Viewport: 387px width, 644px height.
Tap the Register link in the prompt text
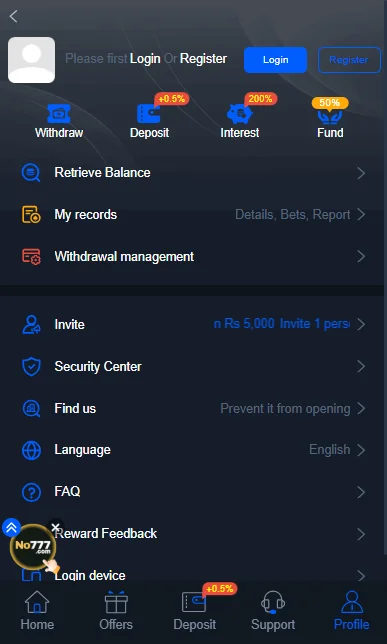coord(203,59)
